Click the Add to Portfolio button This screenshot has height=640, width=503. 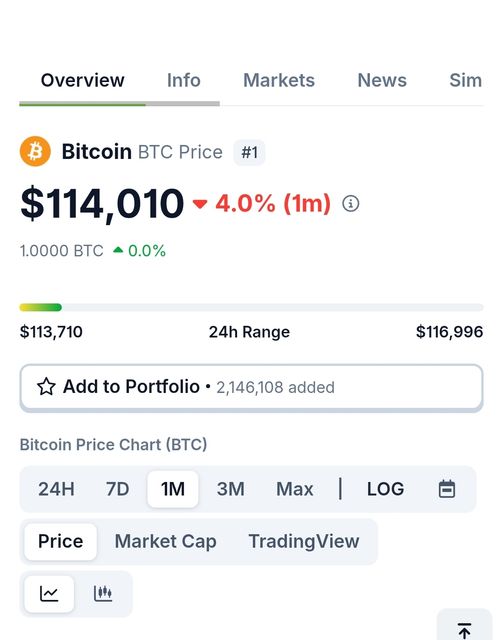point(252,387)
